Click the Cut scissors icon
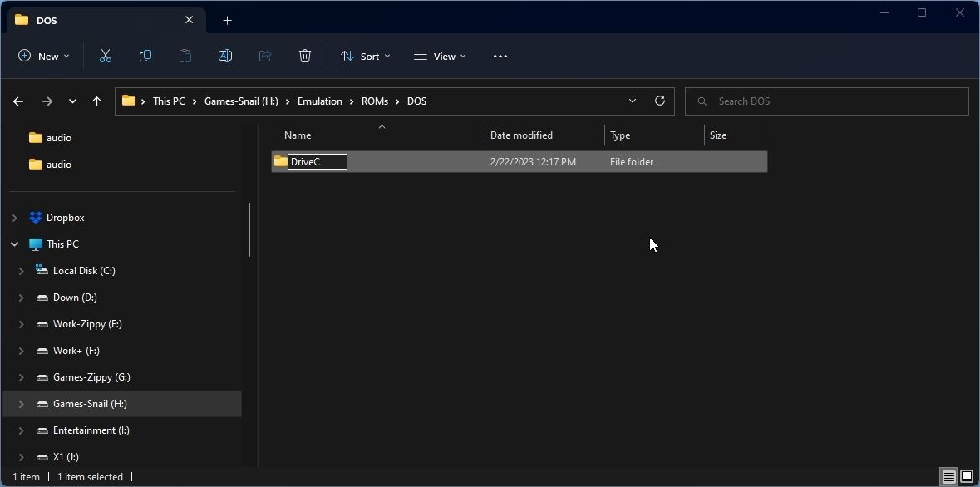Image resolution: width=980 pixels, height=487 pixels. click(x=106, y=56)
